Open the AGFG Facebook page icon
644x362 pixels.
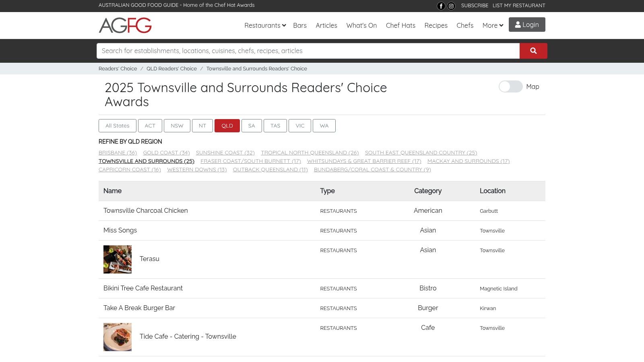click(x=441, y=6)
